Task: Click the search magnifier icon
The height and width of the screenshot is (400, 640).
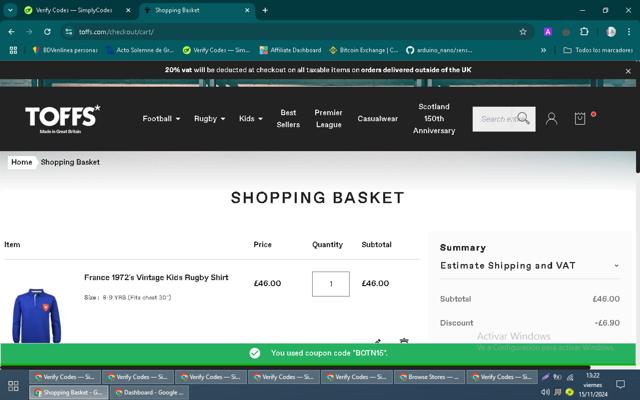Action: (523, 118)
